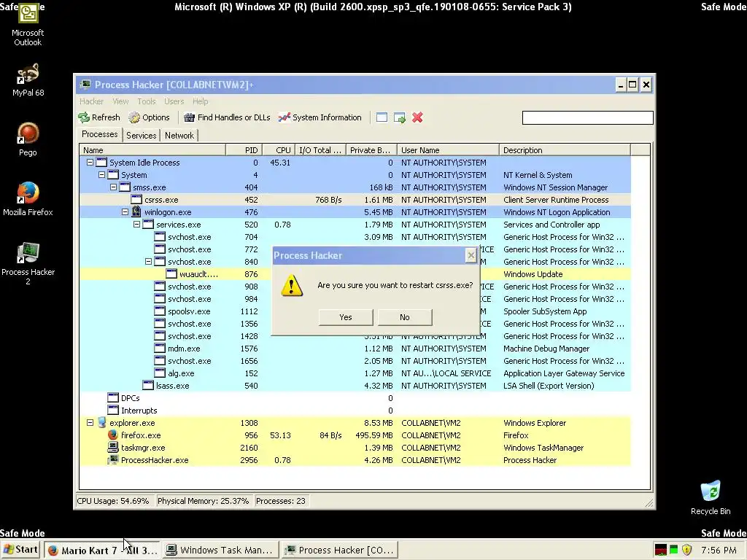Sort by the PID column header

(x=244, y=150)
